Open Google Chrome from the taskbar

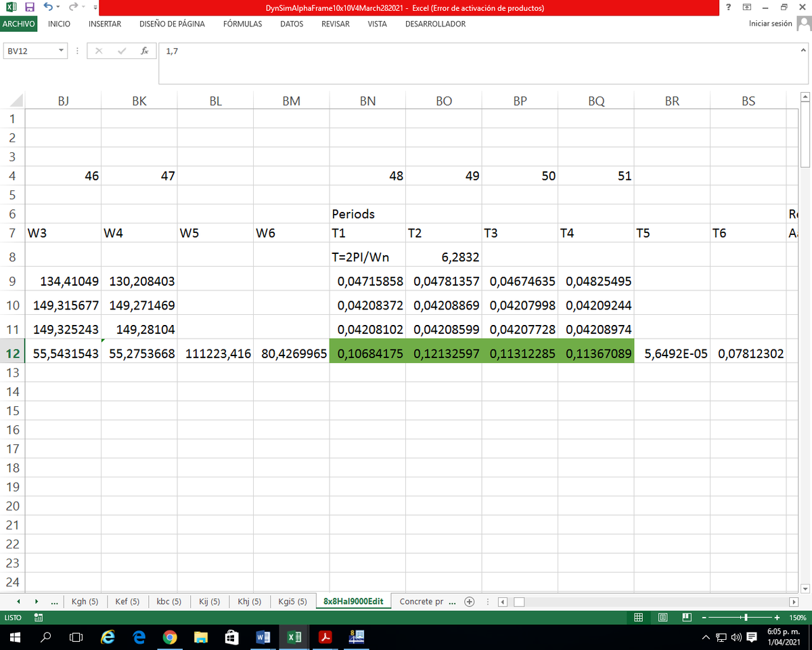point(170,637)
